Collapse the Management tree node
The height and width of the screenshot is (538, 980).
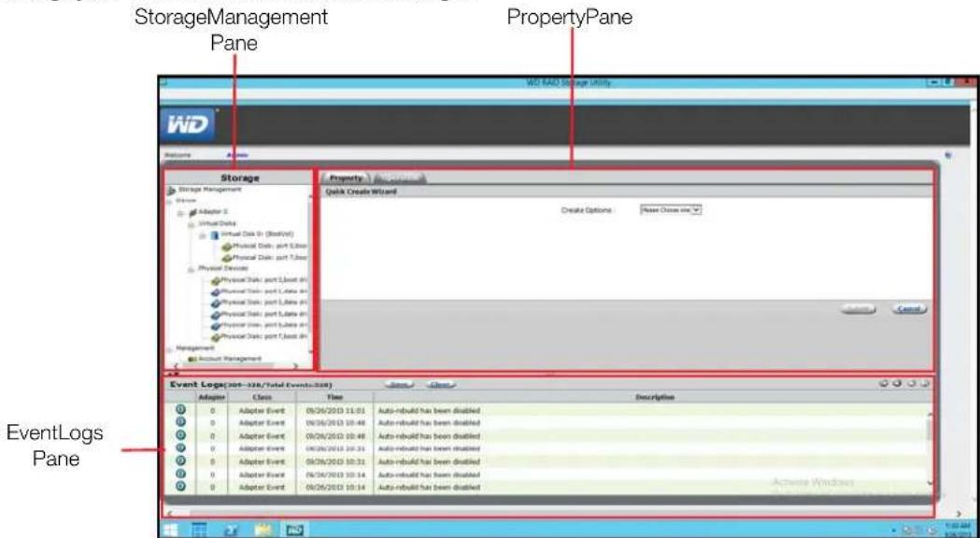pyautogui.click(x=169, y=348)
